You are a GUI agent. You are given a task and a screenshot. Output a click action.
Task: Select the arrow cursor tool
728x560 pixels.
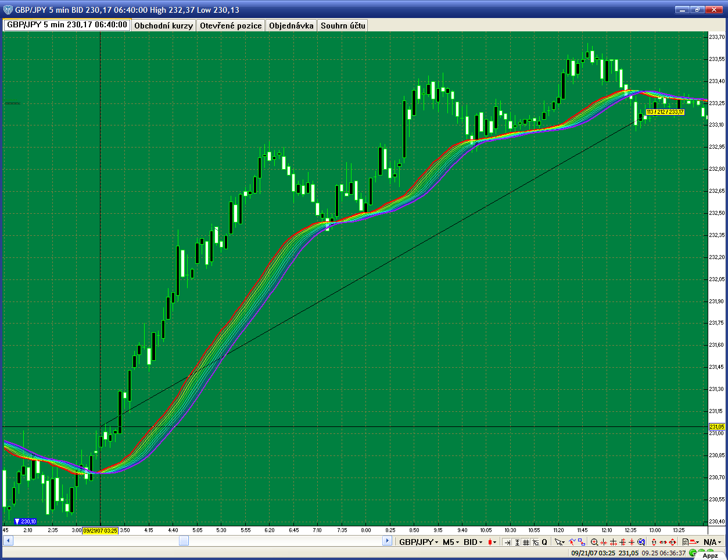tap(559, 542)
